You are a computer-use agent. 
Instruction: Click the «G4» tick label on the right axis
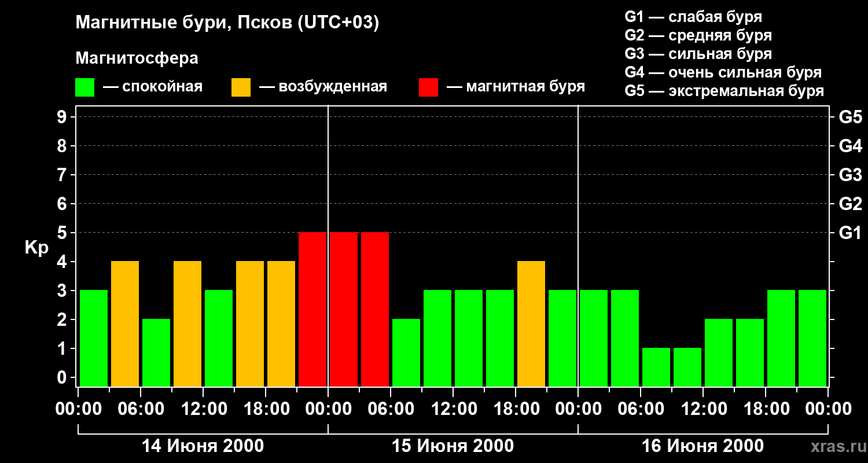[851, 146]
